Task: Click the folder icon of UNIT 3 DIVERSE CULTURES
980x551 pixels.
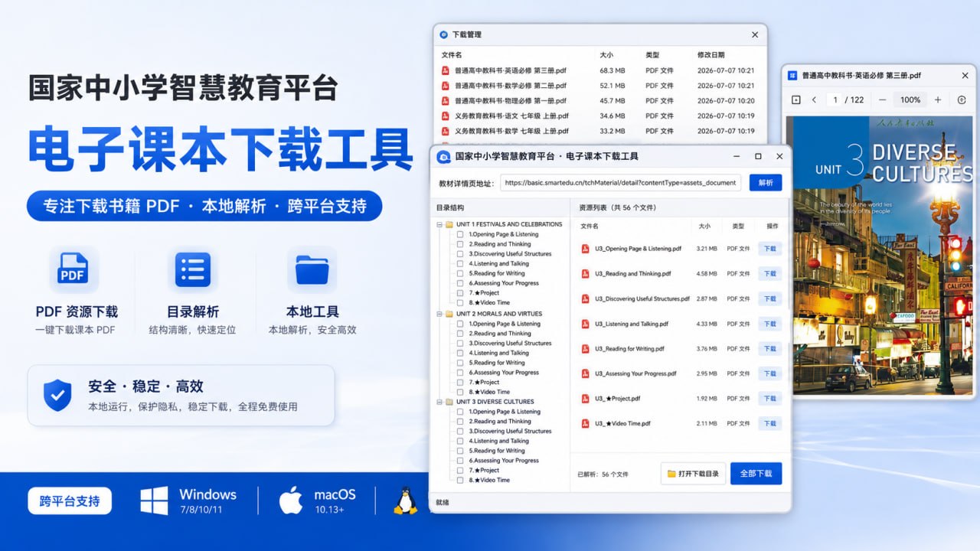Action: pyautogui.click(x=449, y=402)
